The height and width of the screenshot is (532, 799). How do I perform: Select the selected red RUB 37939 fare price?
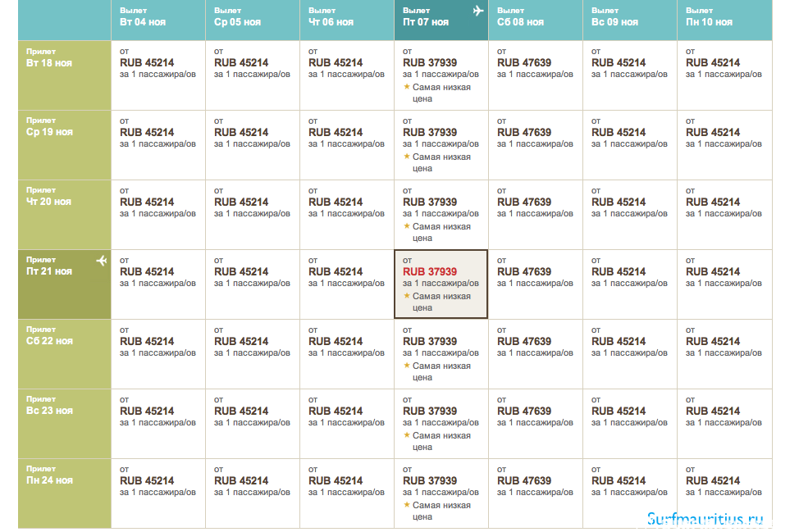coord(430,271)
